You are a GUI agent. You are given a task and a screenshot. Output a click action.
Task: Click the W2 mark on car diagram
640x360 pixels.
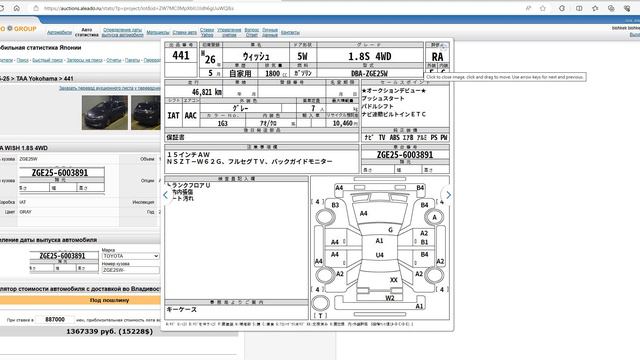(x=390, y=298)
